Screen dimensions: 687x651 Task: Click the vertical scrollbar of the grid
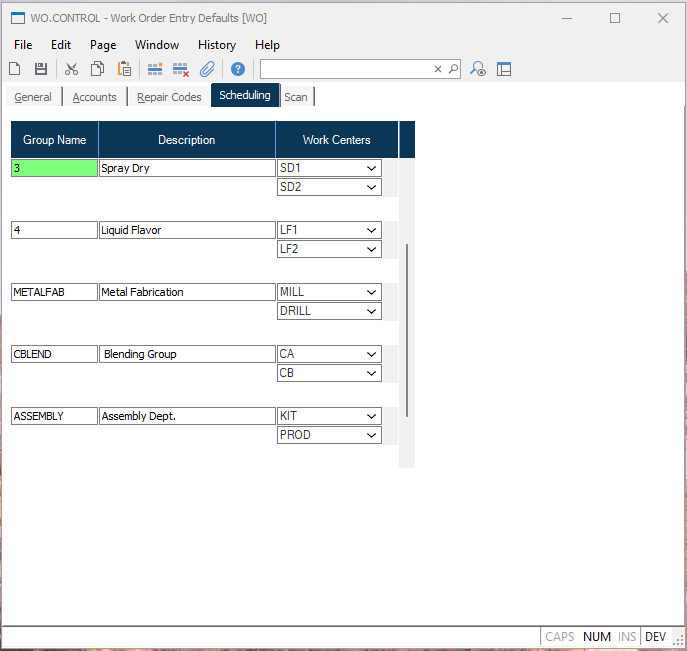coord(407,330)
